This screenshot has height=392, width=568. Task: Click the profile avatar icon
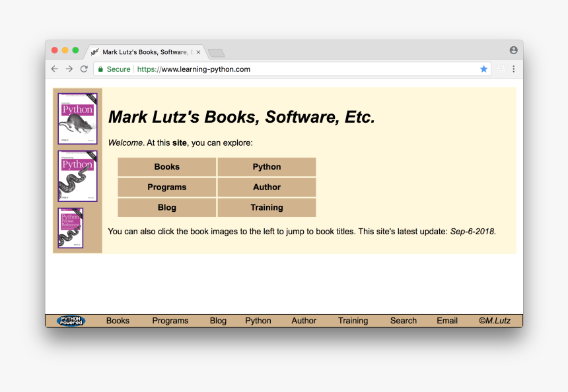513,50
